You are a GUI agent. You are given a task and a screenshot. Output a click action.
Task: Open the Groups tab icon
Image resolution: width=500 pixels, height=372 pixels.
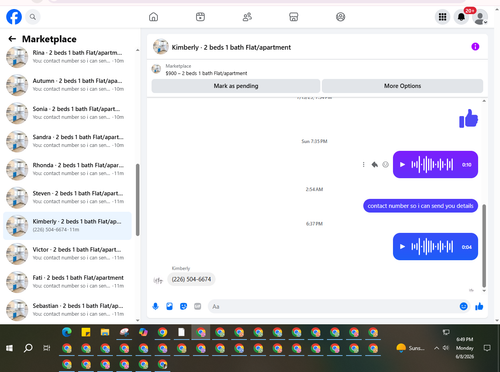340,17
